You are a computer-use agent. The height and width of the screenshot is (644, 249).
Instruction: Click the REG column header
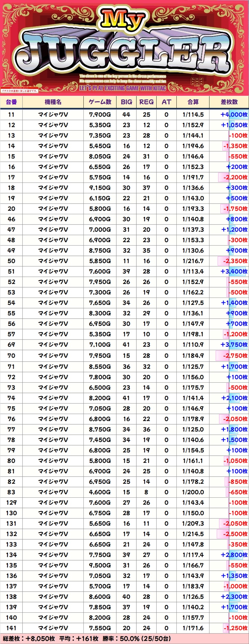(146, 102)
